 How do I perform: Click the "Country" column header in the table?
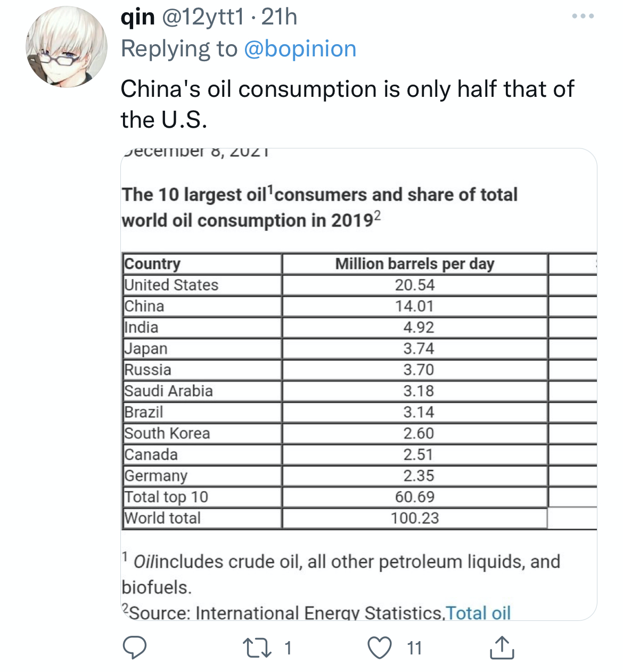(152, 264)
